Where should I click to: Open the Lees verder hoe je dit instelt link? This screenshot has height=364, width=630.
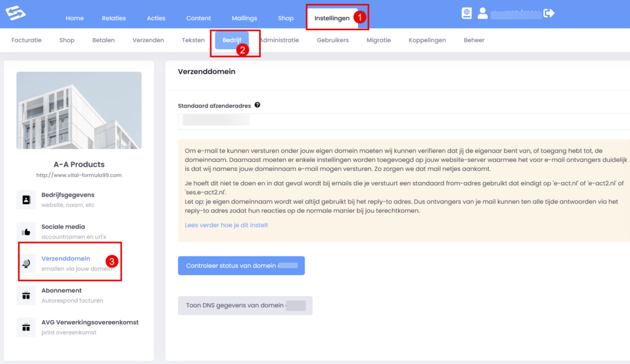coord(226,225)
